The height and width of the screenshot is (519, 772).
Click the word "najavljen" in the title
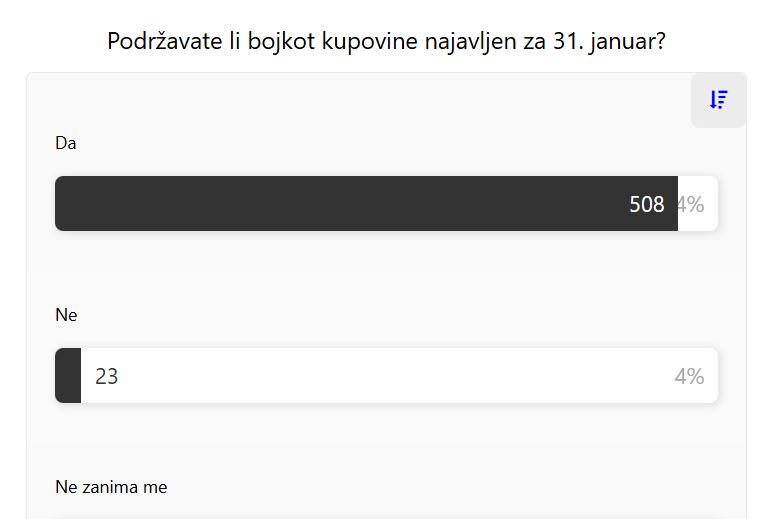click(x=465, y=42)
